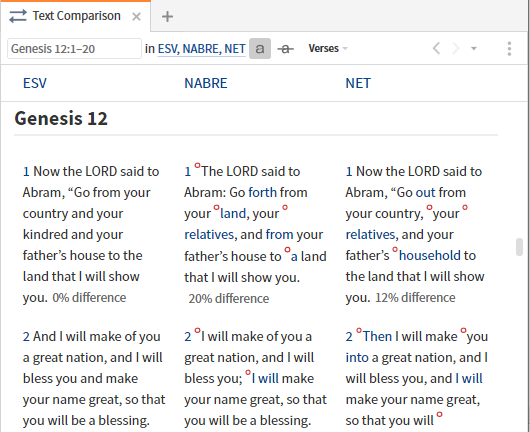Click the vertical scrollbar thumb
Image resolution: width=530 pixels, height=432 pixels.
(x=519, y=247)
